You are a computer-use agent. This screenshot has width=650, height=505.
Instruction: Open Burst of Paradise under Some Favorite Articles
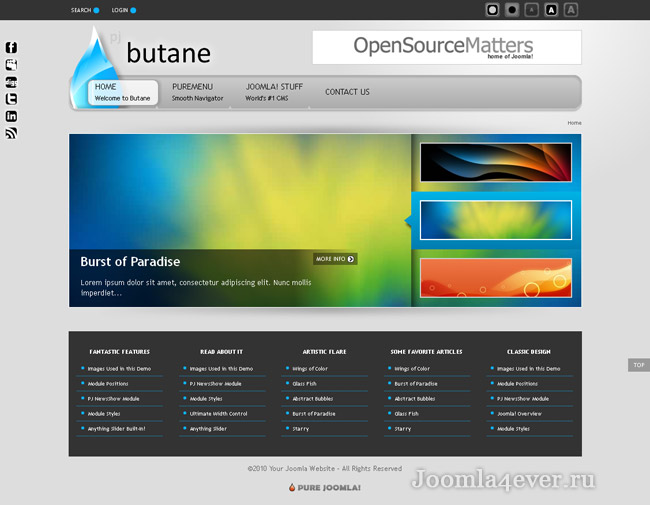[x=416, y=384]
